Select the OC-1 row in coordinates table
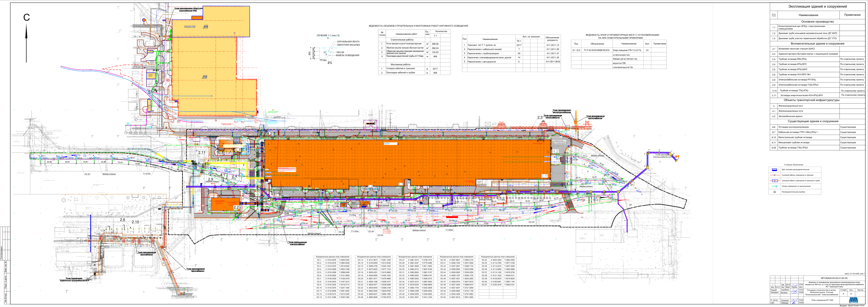 click(x=333, y=260)
